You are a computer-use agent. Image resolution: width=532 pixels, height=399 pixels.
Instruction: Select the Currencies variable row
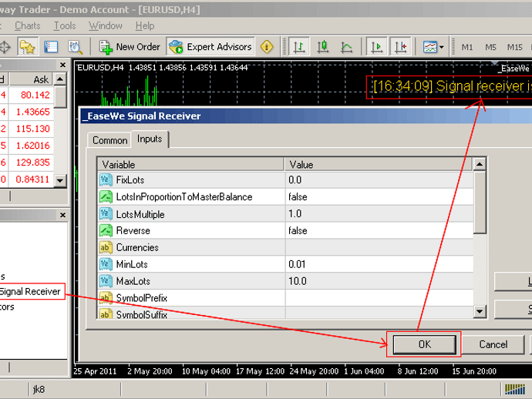[x=191, y=247]
